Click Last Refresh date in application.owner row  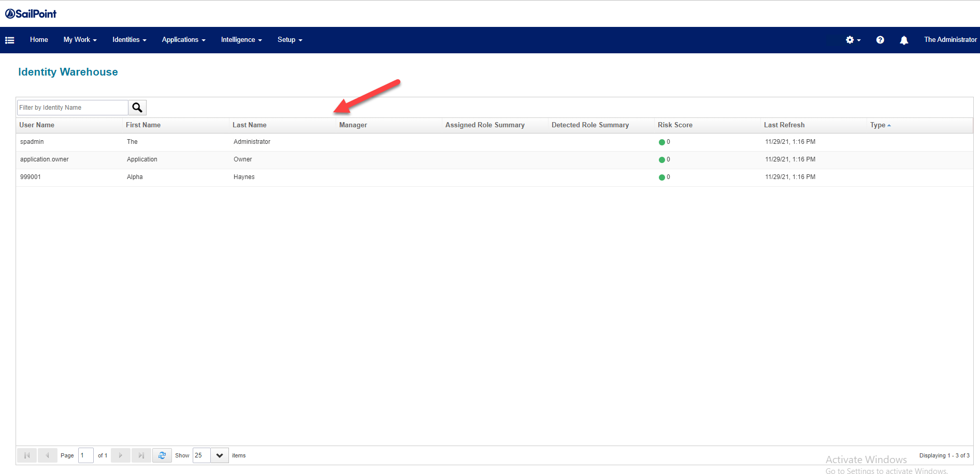click(790, 159)
